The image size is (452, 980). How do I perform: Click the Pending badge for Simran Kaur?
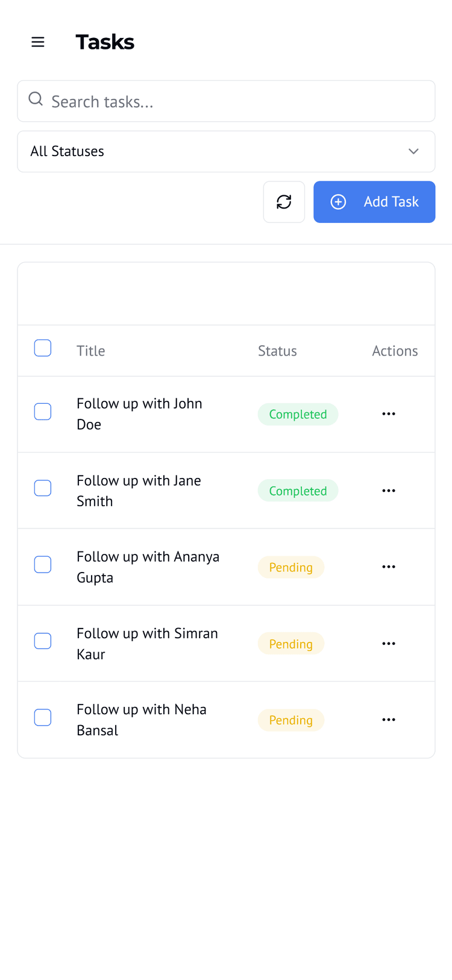[290, 644]
